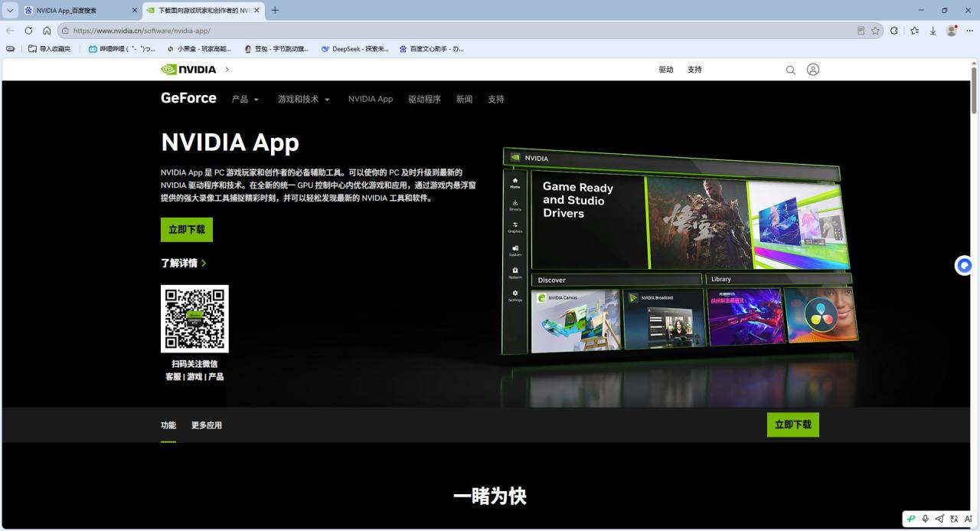Expand the 游戏和技术 dropdown menu
This screenshot has height=531, width=980.
click(303, 99)
